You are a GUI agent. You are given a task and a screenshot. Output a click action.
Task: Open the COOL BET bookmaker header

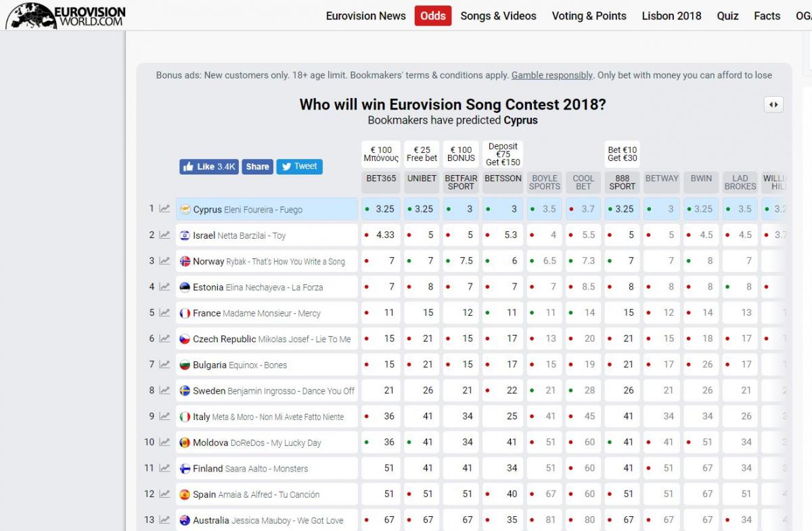click(583, 183)
